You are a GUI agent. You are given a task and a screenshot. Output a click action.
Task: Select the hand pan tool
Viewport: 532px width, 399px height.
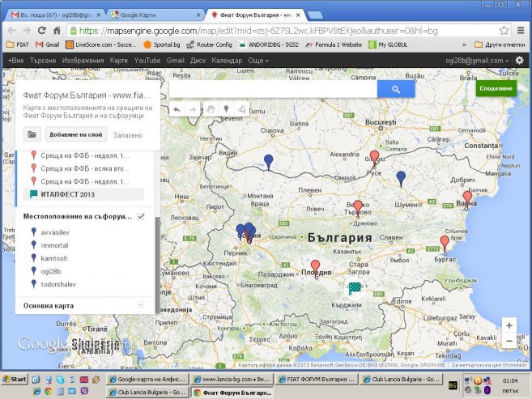point(209,109)
